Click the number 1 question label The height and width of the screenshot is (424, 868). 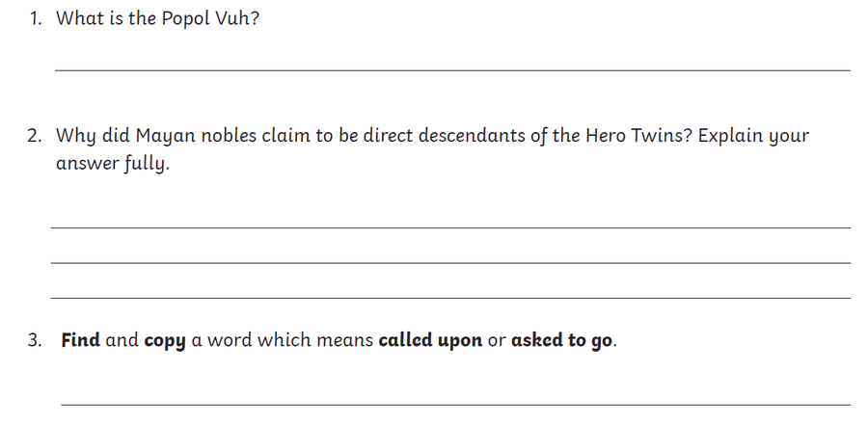tap(36, 19)
